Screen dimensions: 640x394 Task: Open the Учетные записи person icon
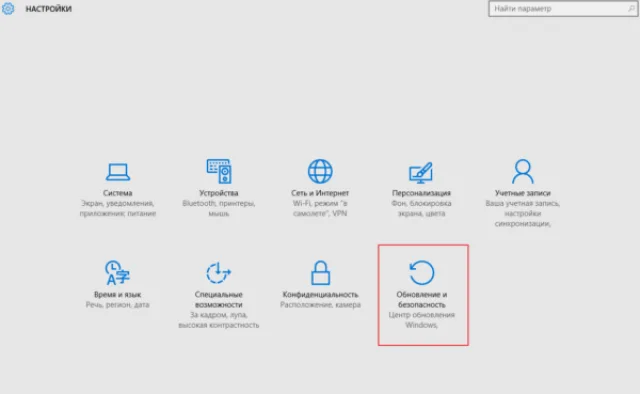coord(522,171)
